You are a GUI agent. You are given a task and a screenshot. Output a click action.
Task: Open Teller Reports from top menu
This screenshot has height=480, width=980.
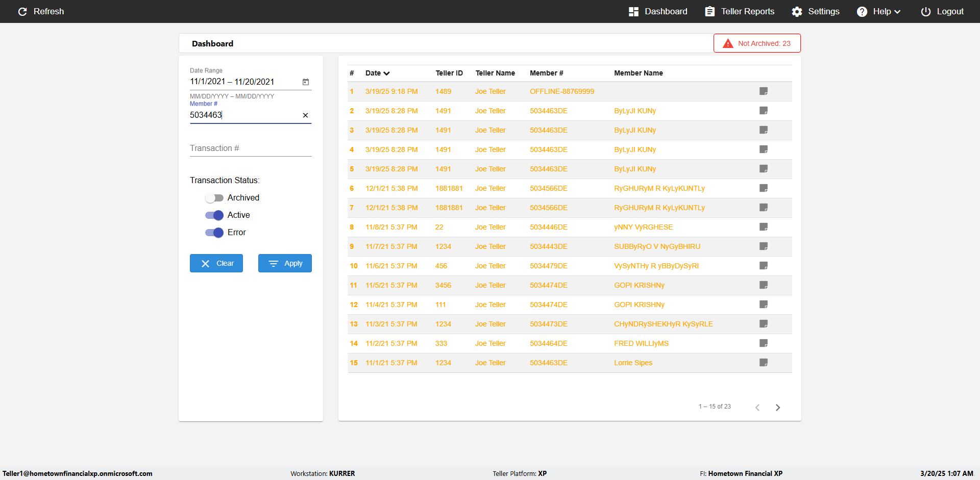pyautogui.click(x=740, y=11)
